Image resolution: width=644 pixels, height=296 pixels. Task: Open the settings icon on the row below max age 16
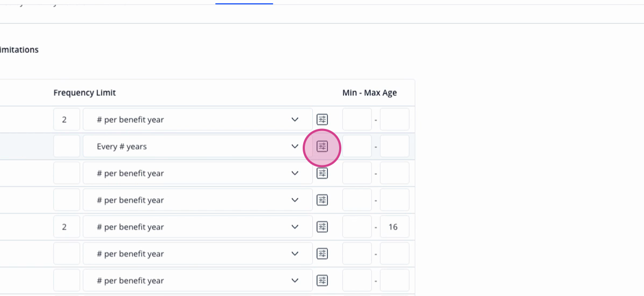click(322, 254)
